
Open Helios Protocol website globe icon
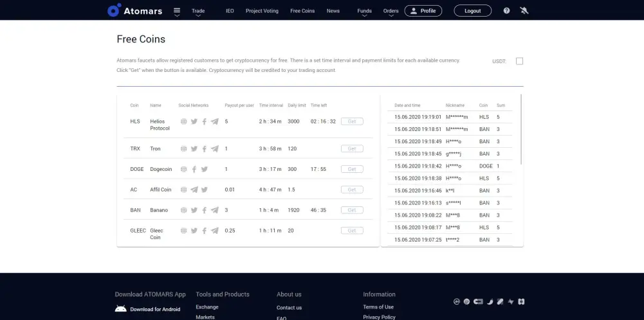184,121
